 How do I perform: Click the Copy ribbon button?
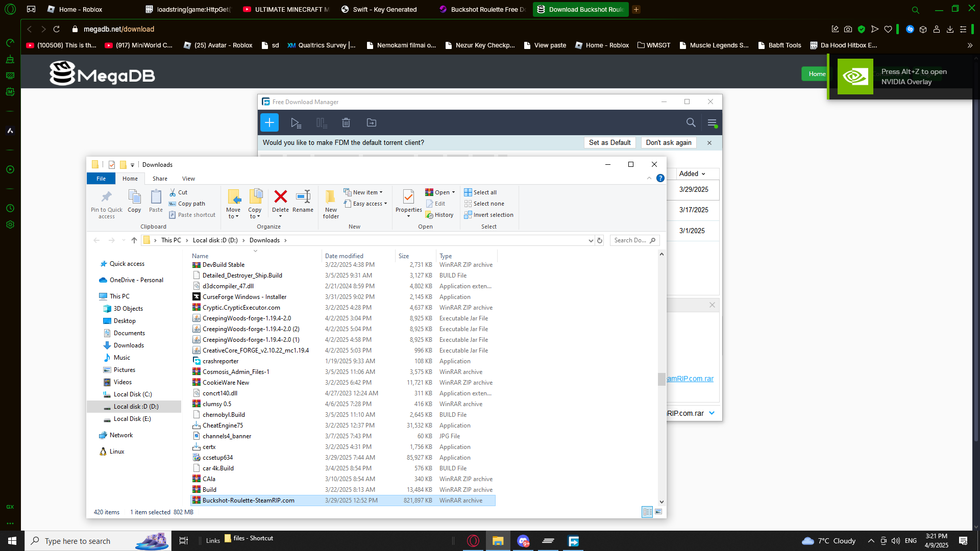[x=134, y=201]
